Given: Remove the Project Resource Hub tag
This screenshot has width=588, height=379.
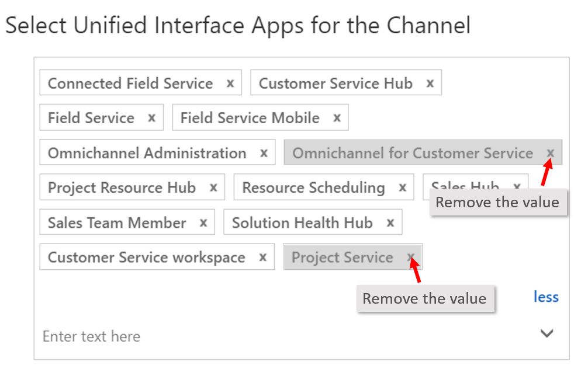Looking at the screenshot, I should click(213, 187).
